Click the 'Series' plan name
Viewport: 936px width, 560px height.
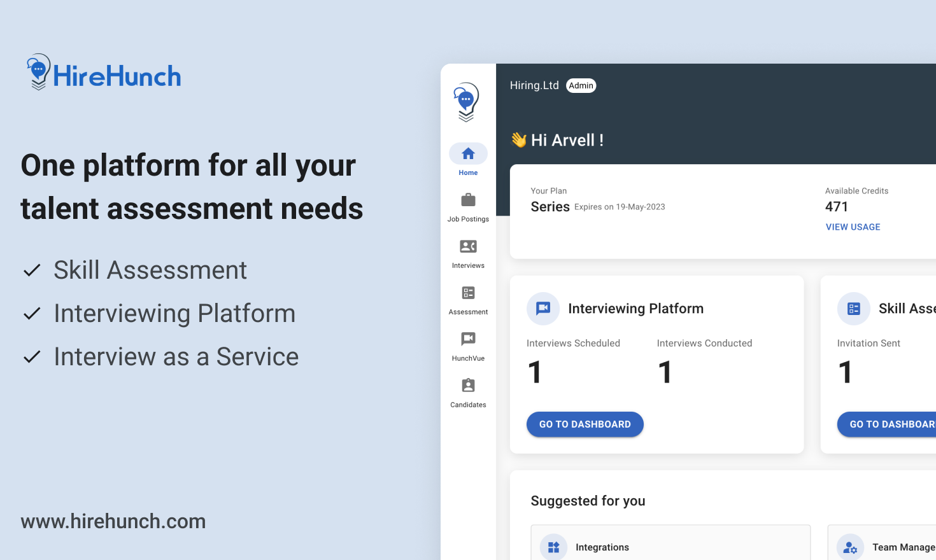[x=550, y=207]
